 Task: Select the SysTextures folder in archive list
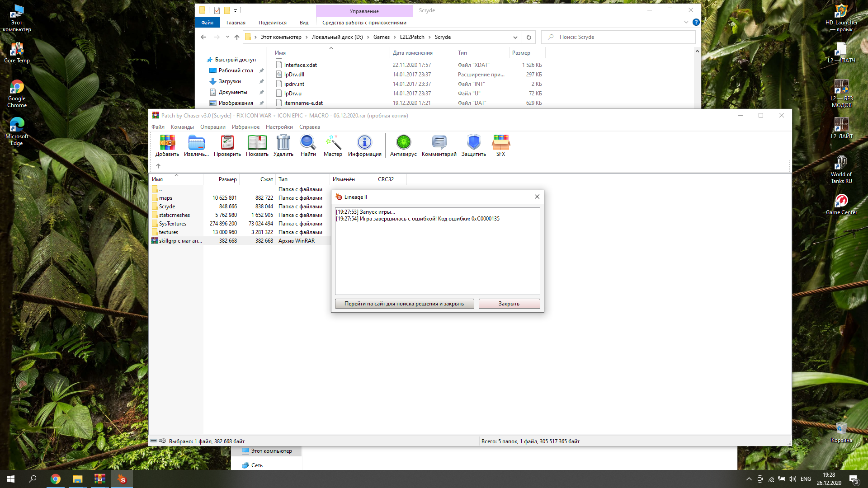coord(172,224)
